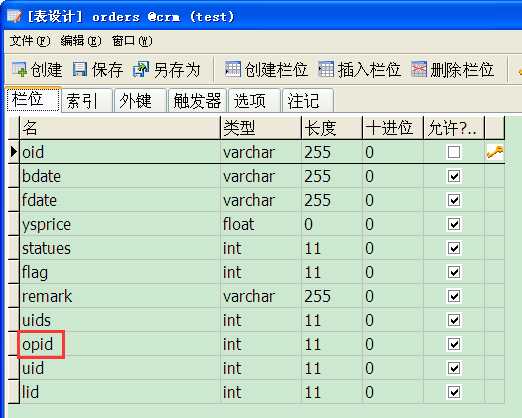Click the 保存 save floppy icon
The width and height of the screenshot is (522, 418).
point(80,69)
